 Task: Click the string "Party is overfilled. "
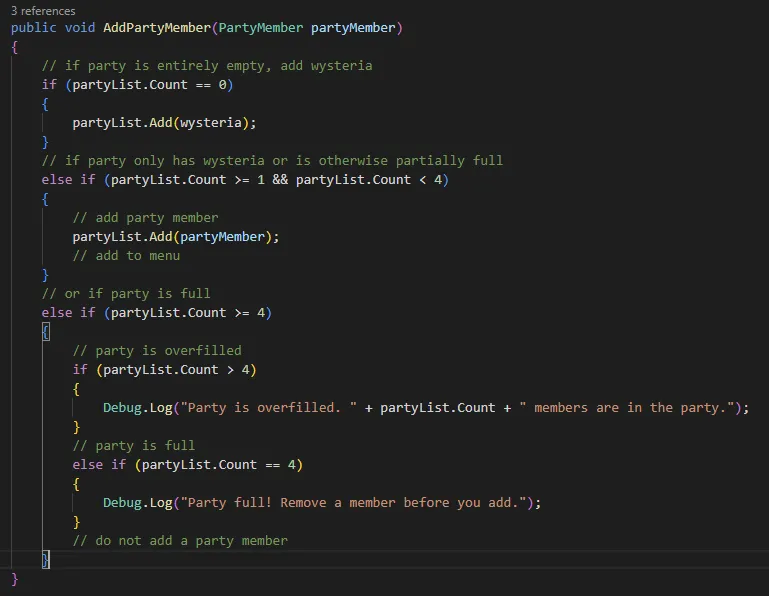(268, 408)
